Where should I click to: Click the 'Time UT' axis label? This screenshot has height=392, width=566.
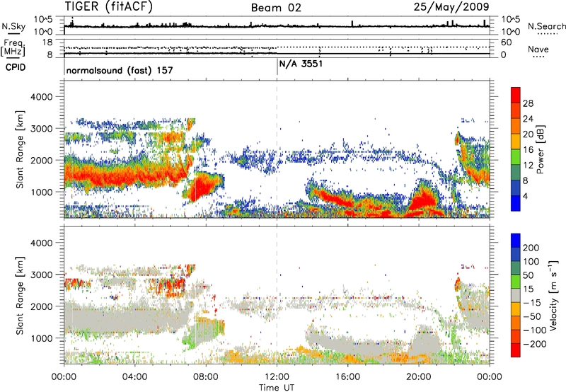coord(277,388)
